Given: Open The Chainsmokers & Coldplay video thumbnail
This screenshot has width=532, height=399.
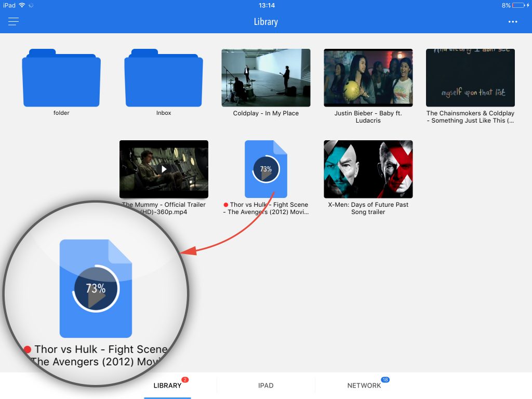Looking at the screenshot, I should pos(470,78).
